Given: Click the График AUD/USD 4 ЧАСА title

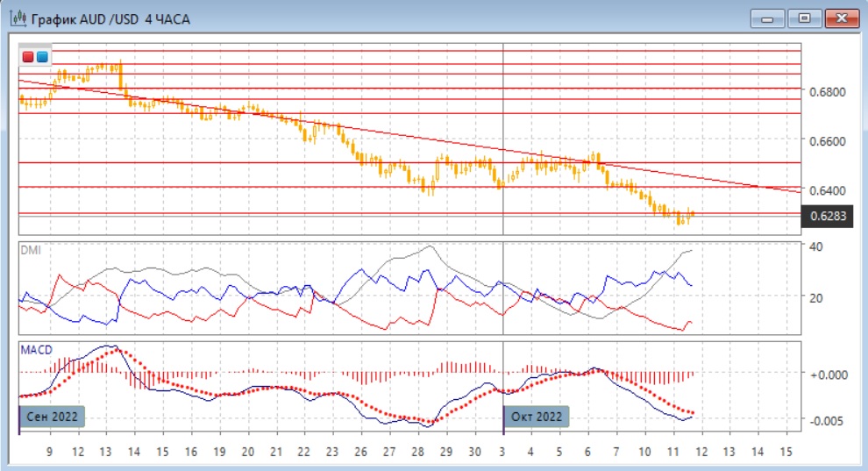Looking at the screenshot, I should [x=110, y=18].
